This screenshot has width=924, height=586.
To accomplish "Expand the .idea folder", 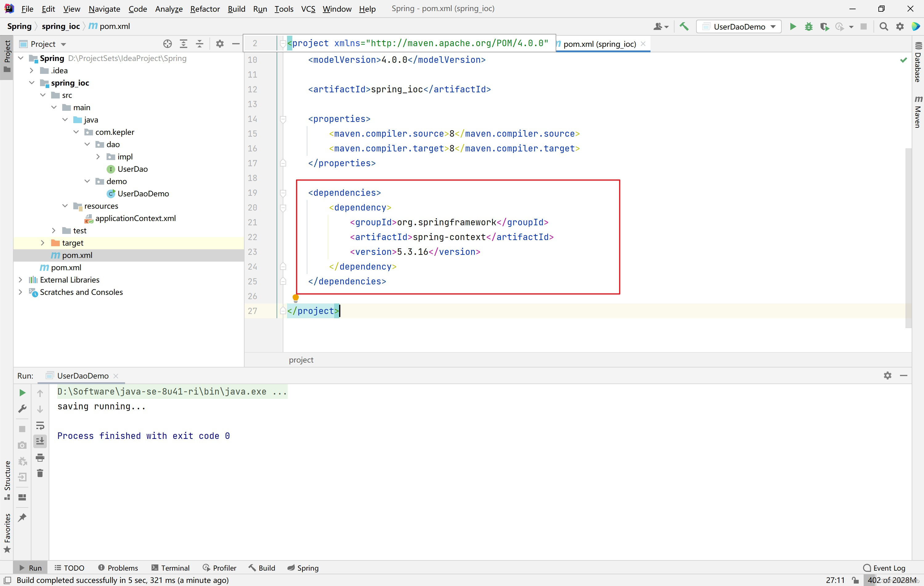I will 31,70.
